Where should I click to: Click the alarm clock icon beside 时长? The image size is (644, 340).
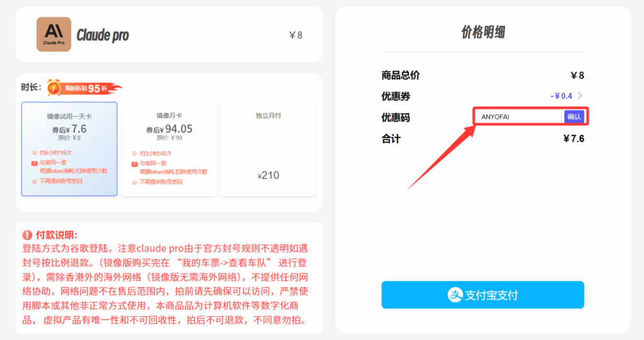(x=54, y=88)
